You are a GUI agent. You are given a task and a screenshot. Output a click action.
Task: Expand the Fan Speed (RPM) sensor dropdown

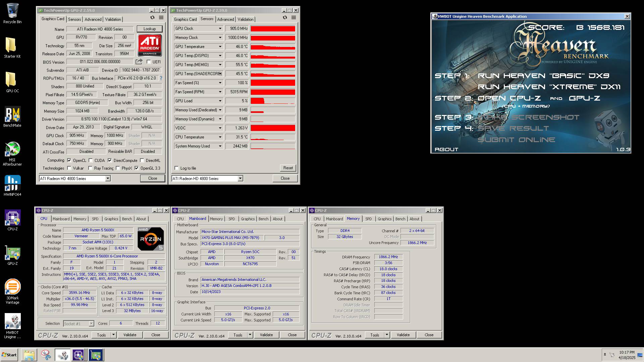[220, 92]
